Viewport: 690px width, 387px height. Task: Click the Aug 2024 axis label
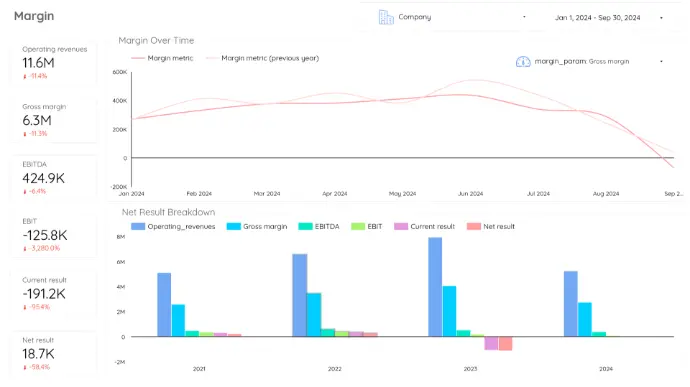606,194
